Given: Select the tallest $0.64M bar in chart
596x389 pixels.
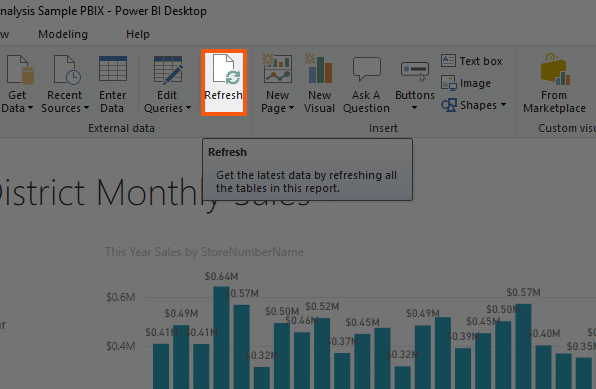Looking at the screenshot, I should pyautogui.click(x=221, y=338).
